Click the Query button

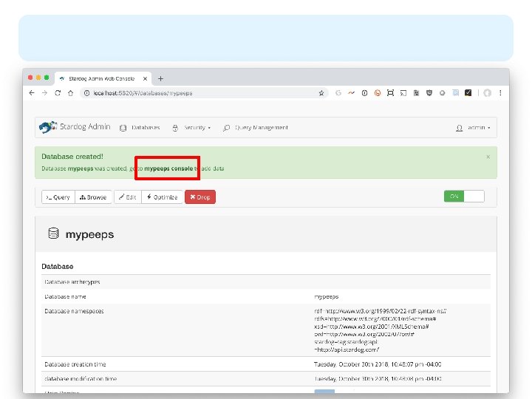pos(58,197)
